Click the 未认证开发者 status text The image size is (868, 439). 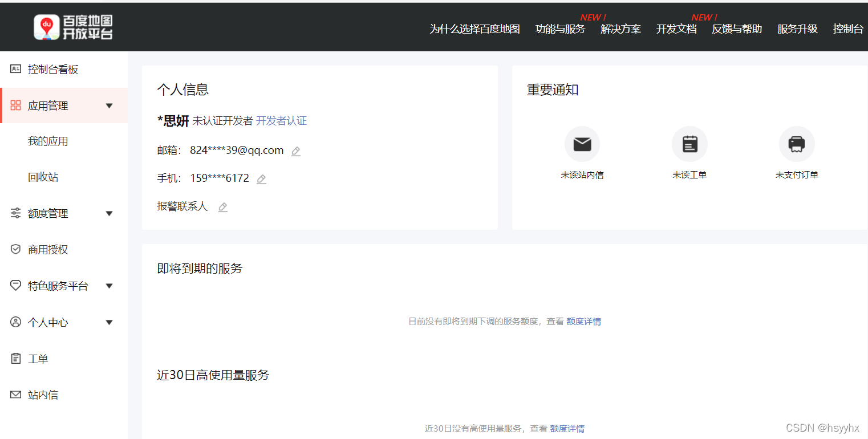(x=222, y=121)
